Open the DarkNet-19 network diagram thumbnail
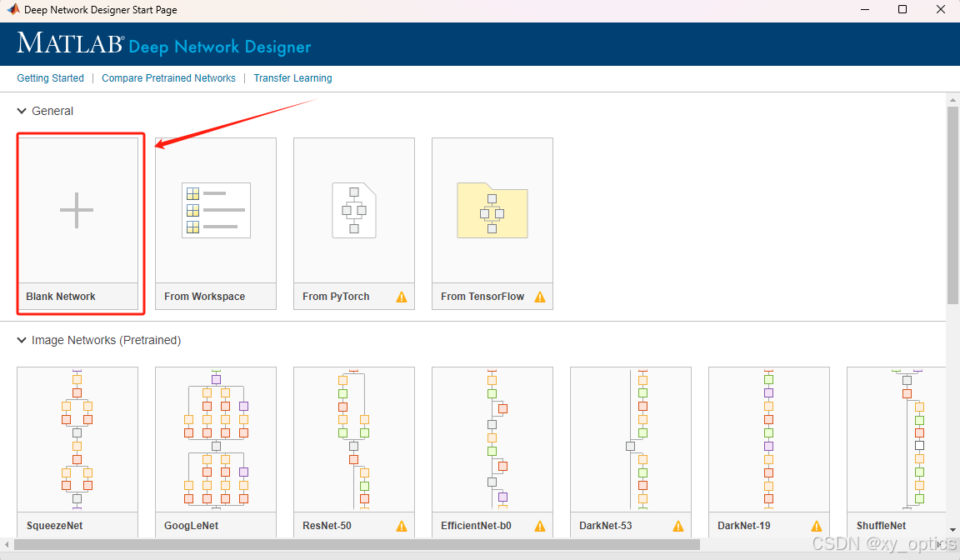 point(769,439)
